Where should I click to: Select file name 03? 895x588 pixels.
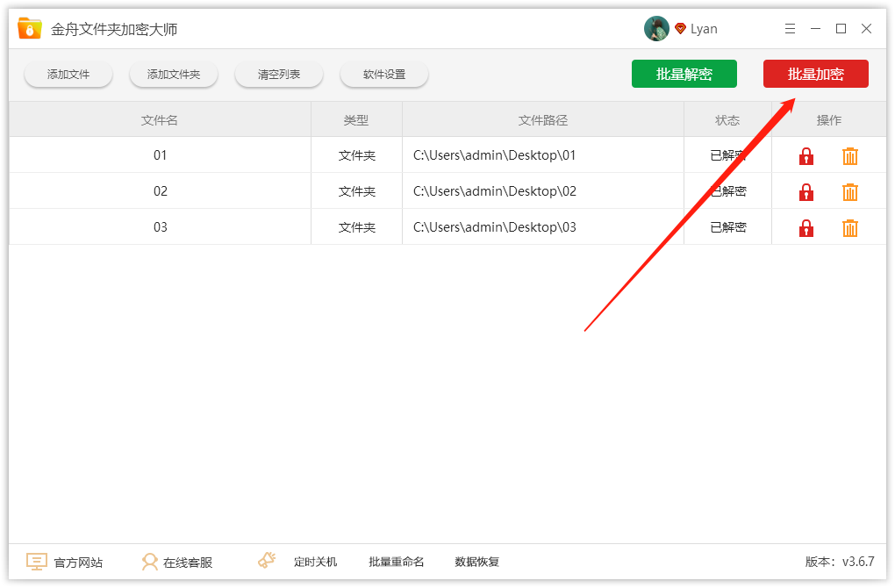coord(161,227)
